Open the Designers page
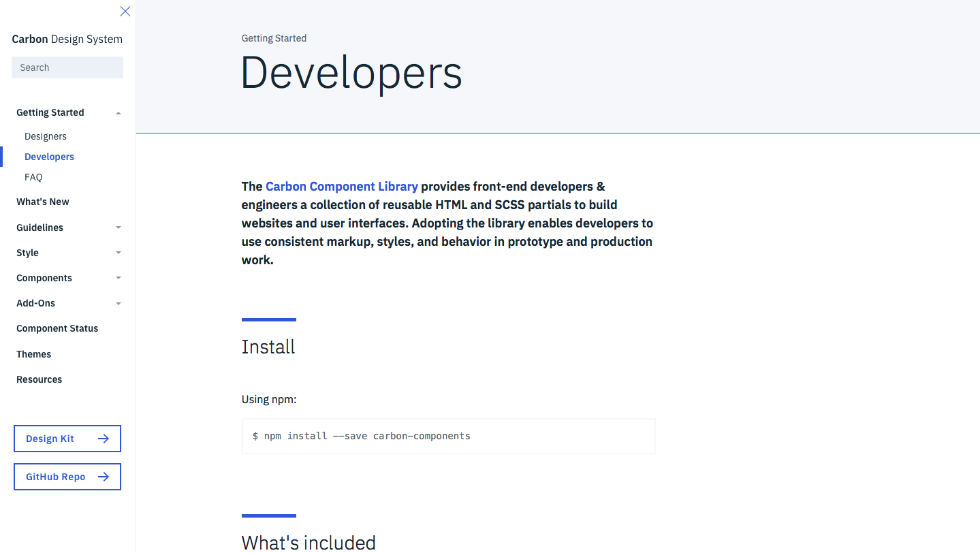This screenshot has width=980, height=553. pos(46,136)
